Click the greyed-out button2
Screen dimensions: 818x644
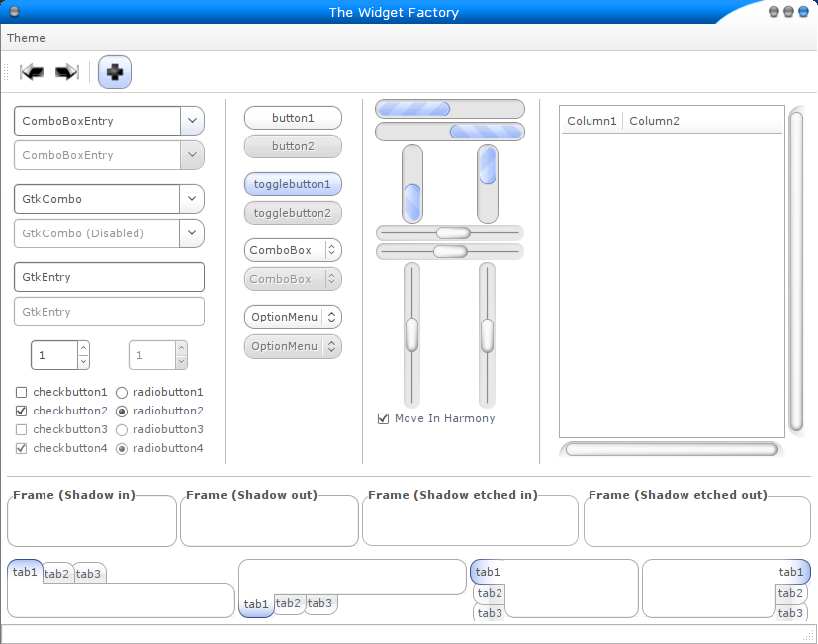point(293,146)
